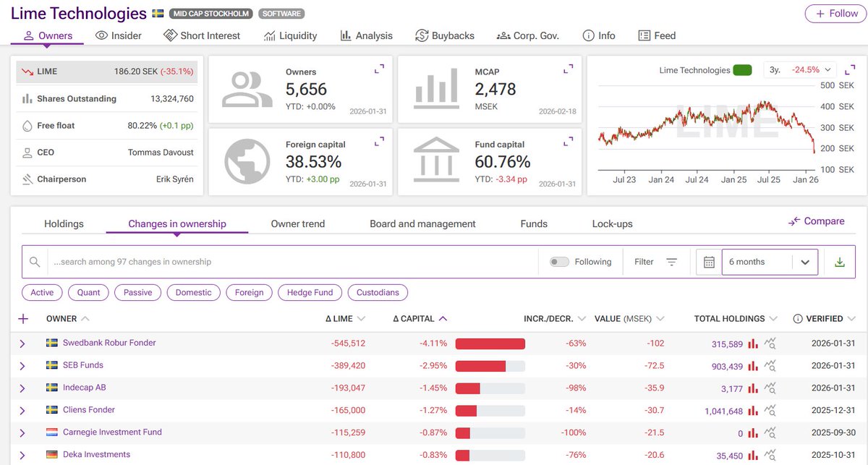Click the Sweden flag next to company name

(158, 14)
